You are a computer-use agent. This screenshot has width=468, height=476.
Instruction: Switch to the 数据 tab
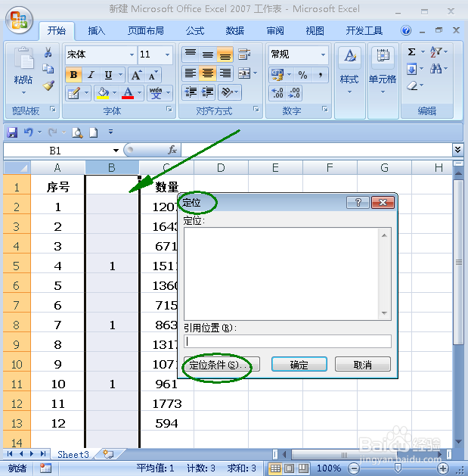click(235, 31)
